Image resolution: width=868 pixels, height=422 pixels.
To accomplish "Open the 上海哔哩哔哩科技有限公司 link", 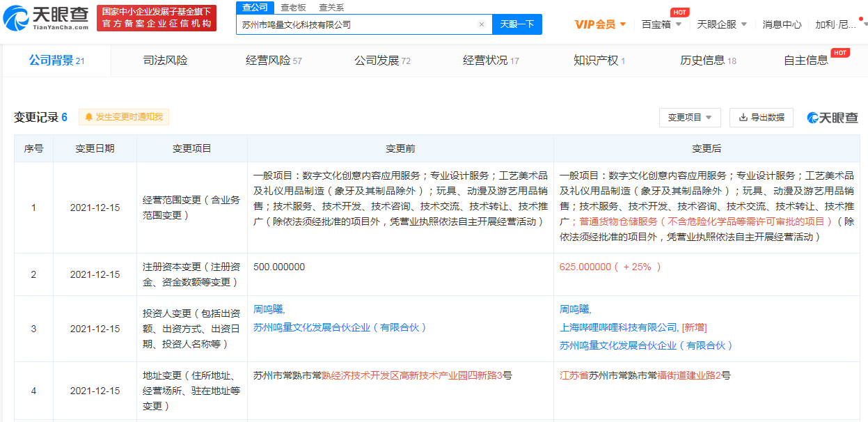I will (x=618, y=327).
